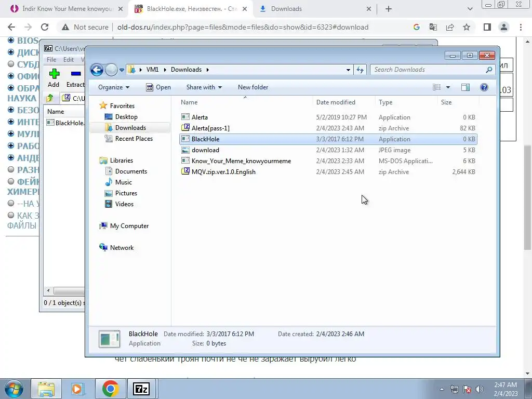Open the 7-Zip Edit menu
The image size is (532, 399).
(x=69, y=59)
